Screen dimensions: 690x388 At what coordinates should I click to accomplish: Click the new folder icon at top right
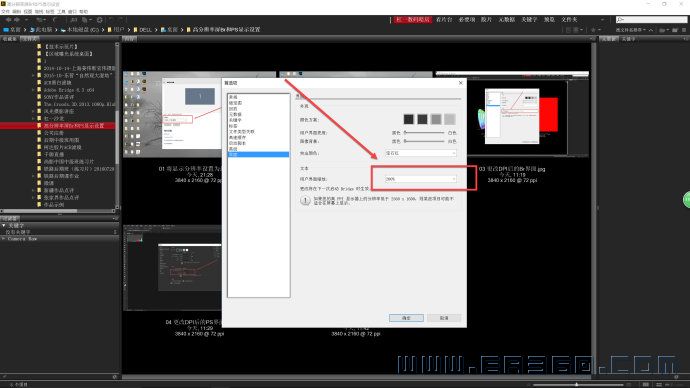pyautogui.click(x=675, y=30)
